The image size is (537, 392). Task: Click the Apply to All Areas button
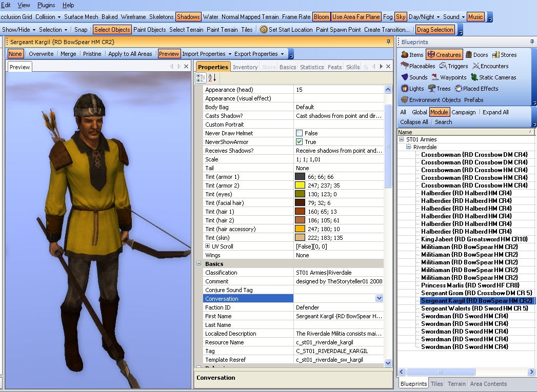tap(130, 54)
